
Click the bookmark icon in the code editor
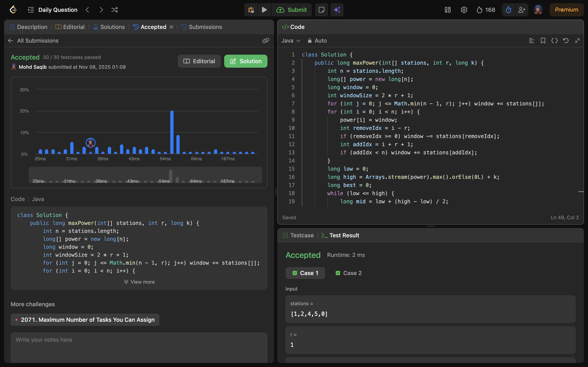(543, 41)
